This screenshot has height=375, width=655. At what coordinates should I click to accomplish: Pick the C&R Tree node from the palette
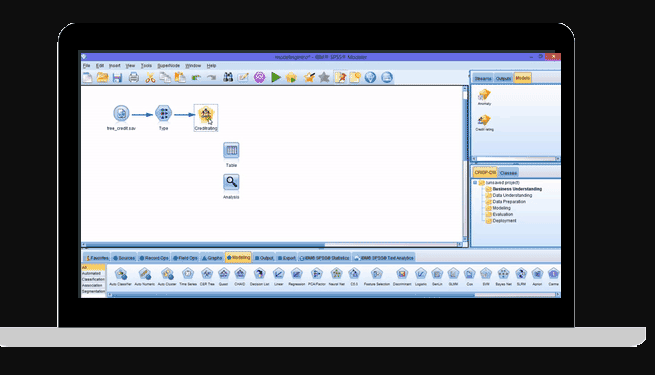(x=207, y=276)
